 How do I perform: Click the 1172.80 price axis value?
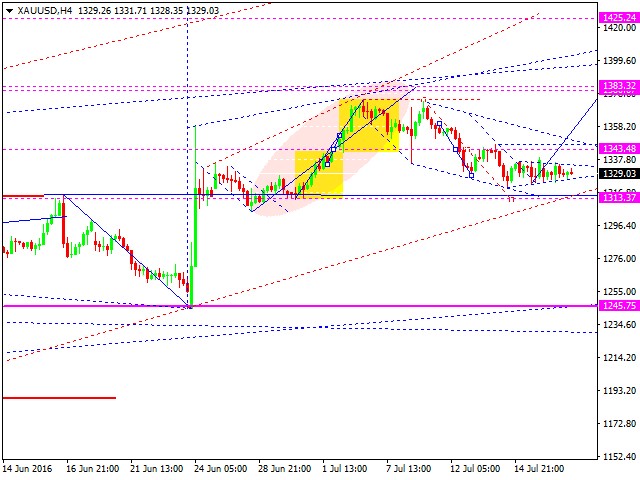coord(619,424)
